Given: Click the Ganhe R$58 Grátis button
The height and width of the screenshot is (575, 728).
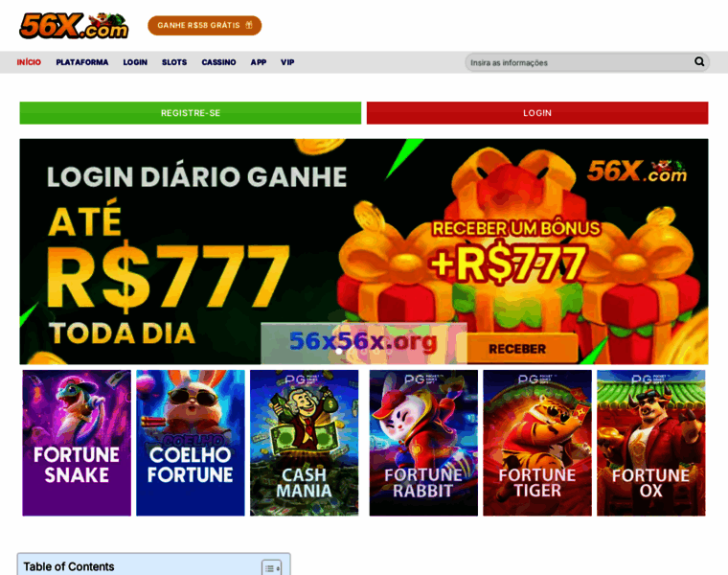Looking at the screenshot, I should [205, 26].
